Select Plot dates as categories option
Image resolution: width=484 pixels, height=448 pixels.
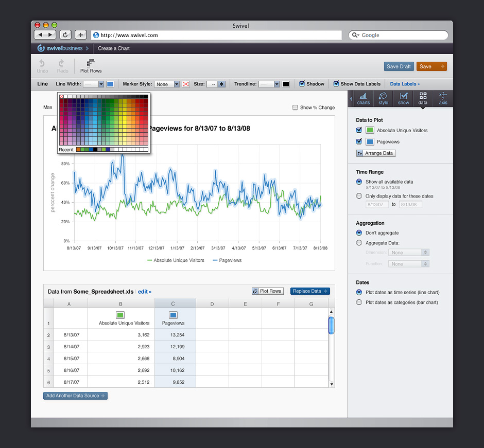pyautogui.click(x=359, y=302)
